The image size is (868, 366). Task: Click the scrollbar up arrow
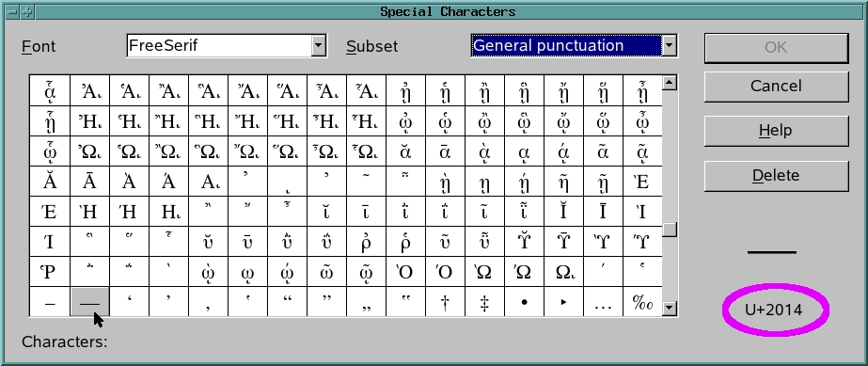[x=670, y=83]
